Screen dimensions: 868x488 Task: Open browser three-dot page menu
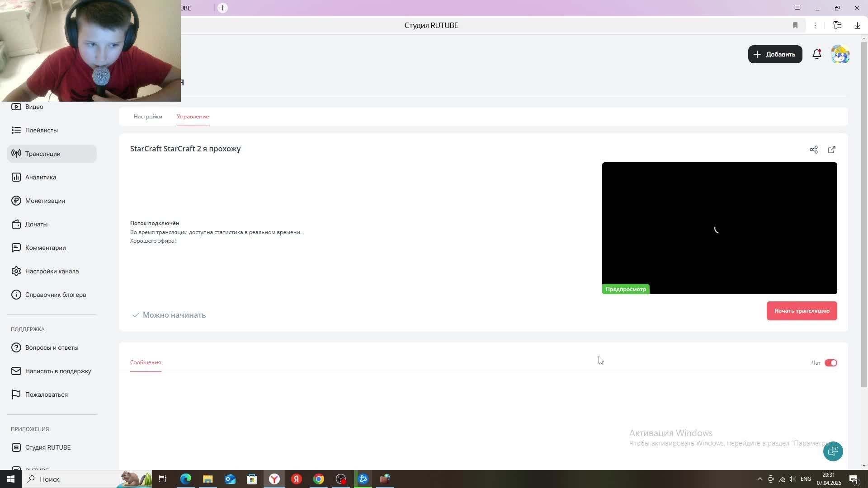[x=815, y=25]
